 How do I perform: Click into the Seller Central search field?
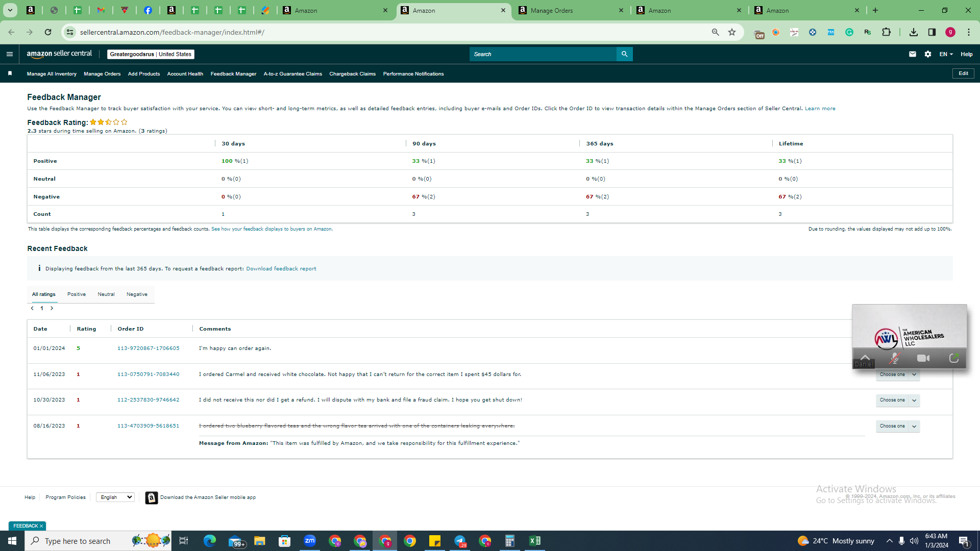543,54
